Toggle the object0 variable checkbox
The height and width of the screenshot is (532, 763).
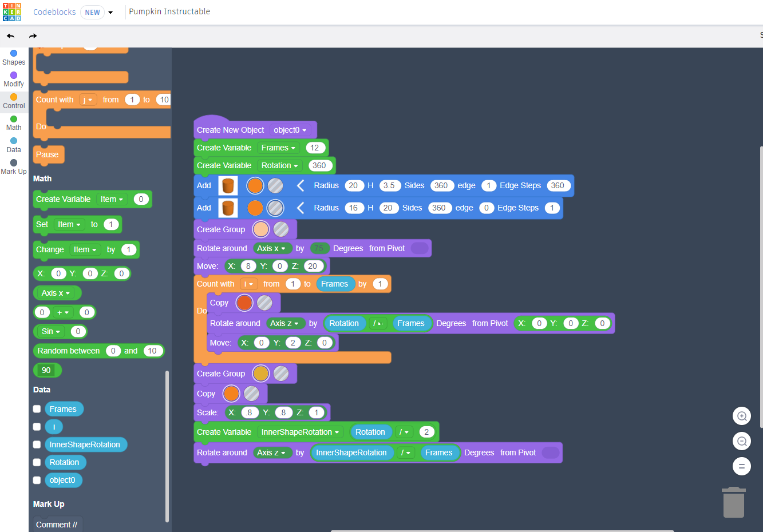(x=37, y=480)
